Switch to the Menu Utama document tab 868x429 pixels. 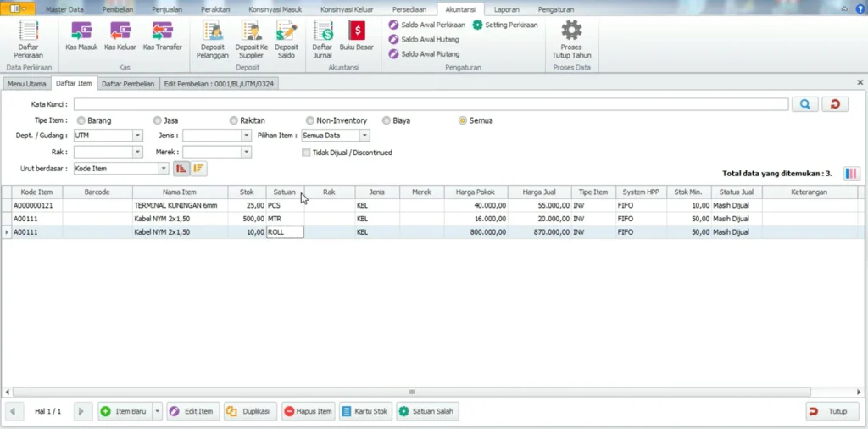click(x=26, y=84)
